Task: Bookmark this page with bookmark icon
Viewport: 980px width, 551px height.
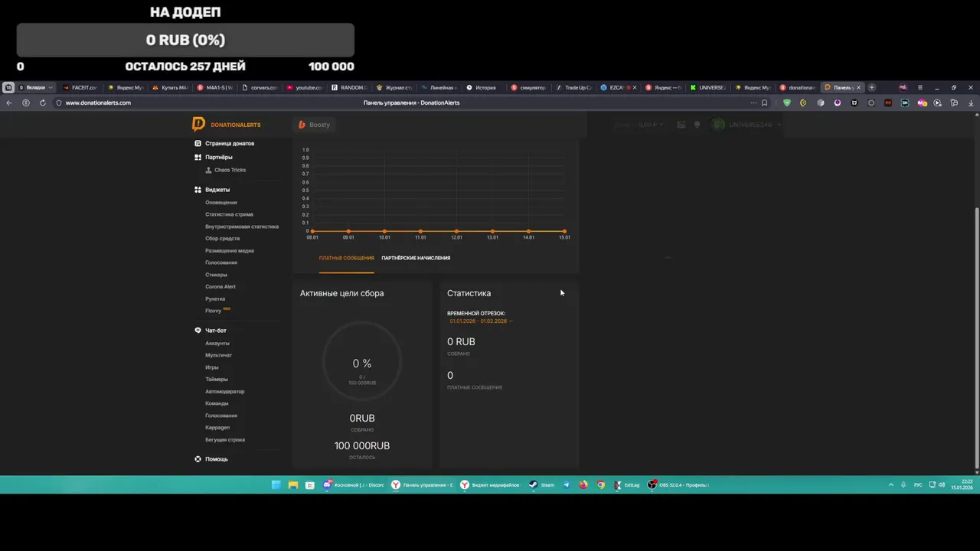Action: click(764, 103)
